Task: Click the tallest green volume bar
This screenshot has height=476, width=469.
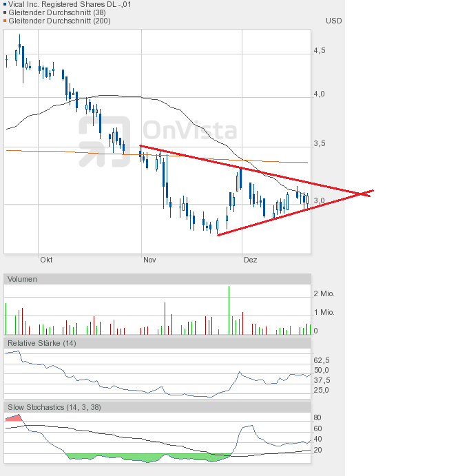Action: [x=229, y=310]
